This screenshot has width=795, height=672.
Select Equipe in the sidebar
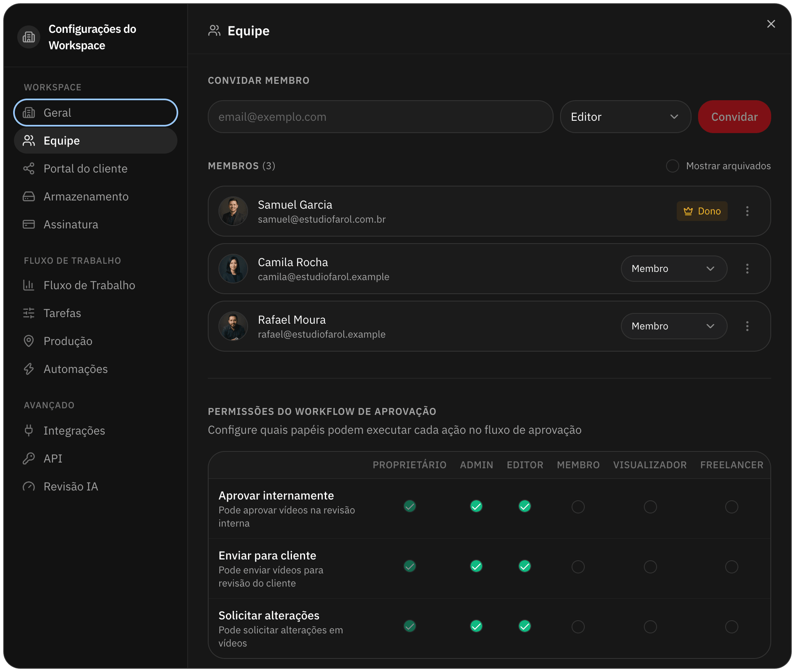(96, 140)
